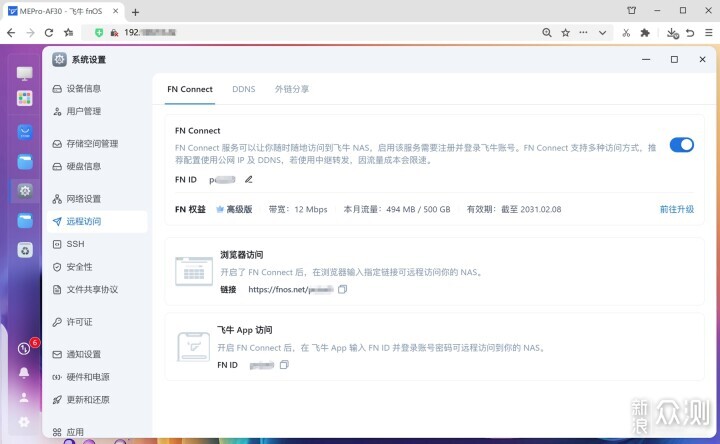This screenshot has height=444, width=720.
Task: Open 网络设置 page
Action: coord(97,199)
